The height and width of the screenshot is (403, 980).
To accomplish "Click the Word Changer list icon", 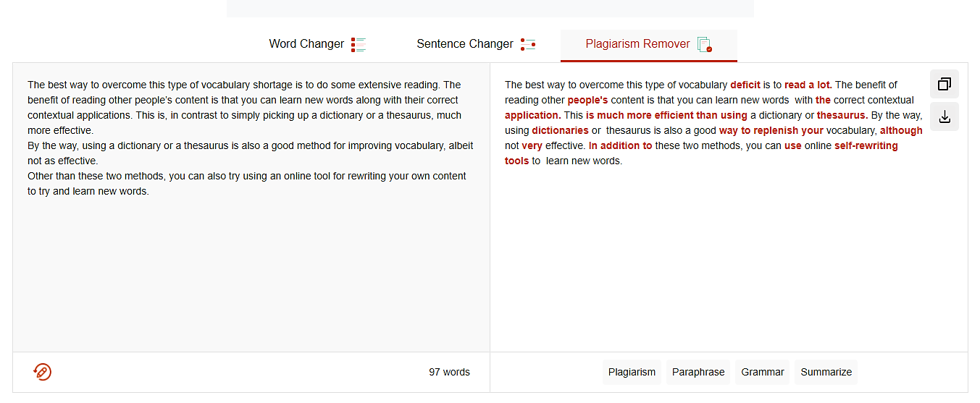I will point(359,44).
